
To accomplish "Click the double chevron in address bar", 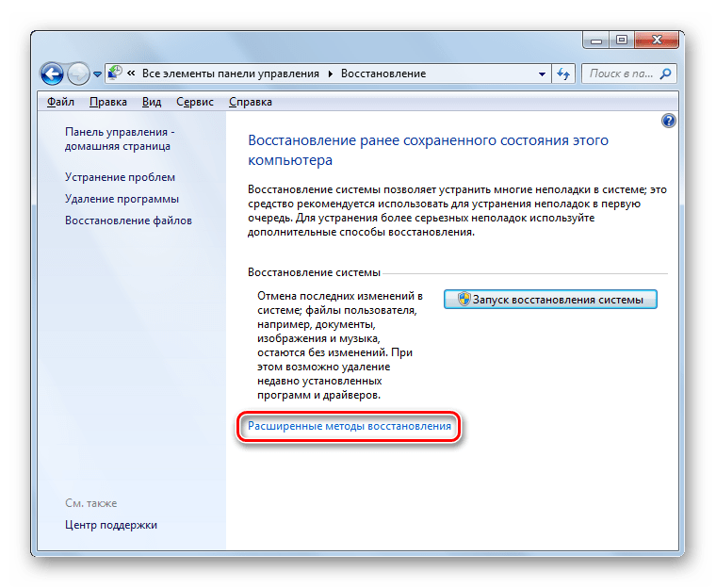I will click(131, 73).
